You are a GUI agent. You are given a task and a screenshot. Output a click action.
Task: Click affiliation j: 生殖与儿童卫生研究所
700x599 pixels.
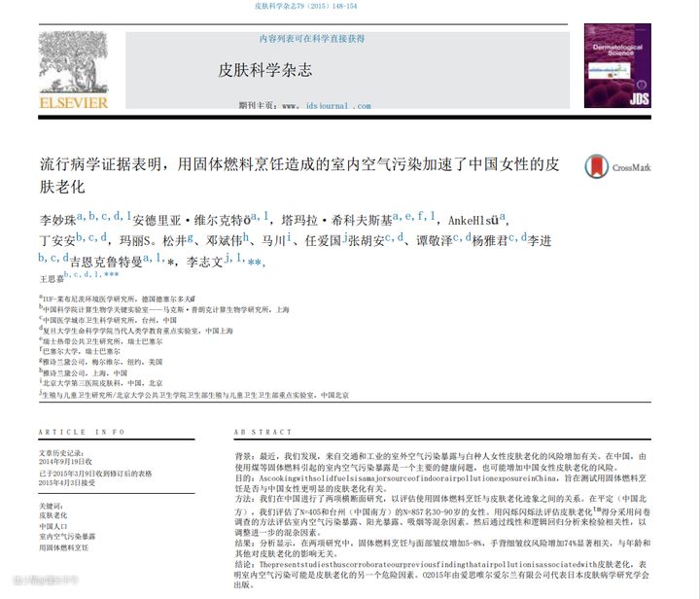[193, 395]
